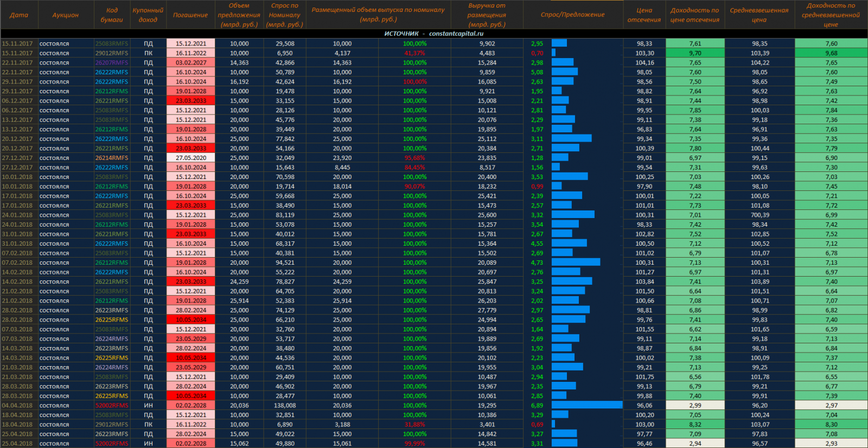This screenshot has width=868, height=448.
Task: Click the constantcapital.ru source link
Action: coord(456,34)
